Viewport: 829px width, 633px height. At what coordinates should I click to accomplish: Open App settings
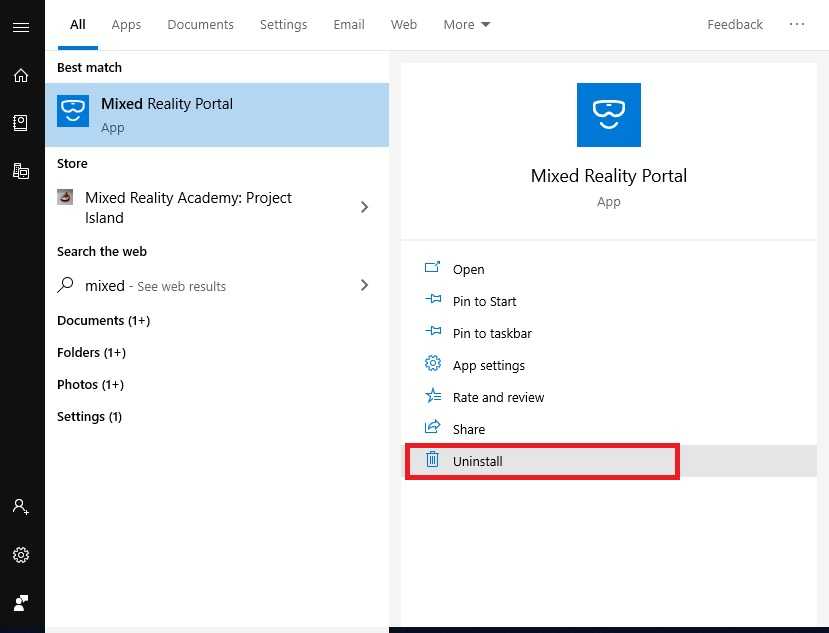click(x=489, y=366)
